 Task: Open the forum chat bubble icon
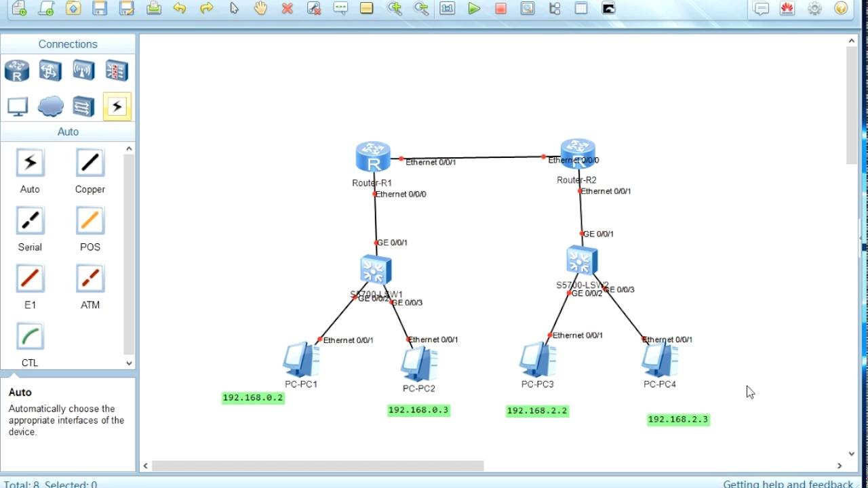[x=761, y=8]
